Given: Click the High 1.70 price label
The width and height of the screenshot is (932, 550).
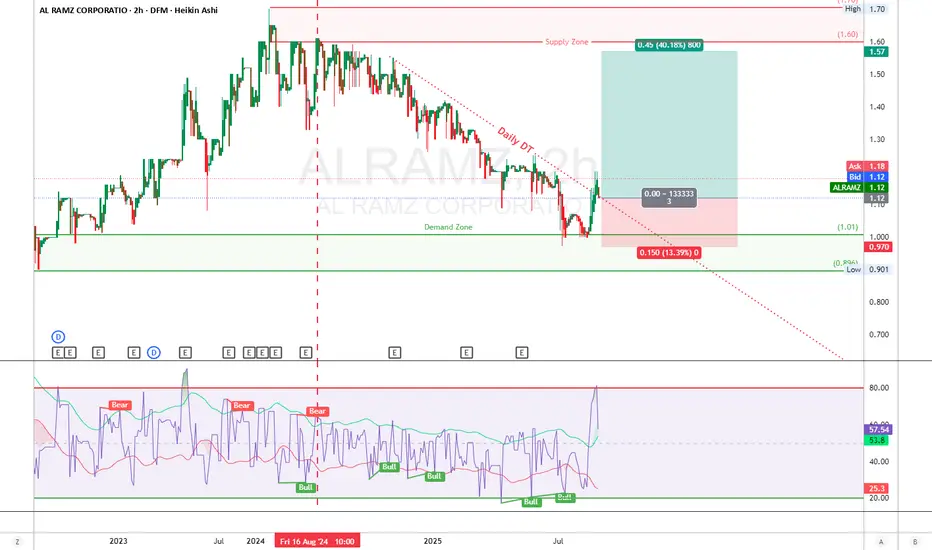Looking at the screenshot, I should [x=865, y=9].
